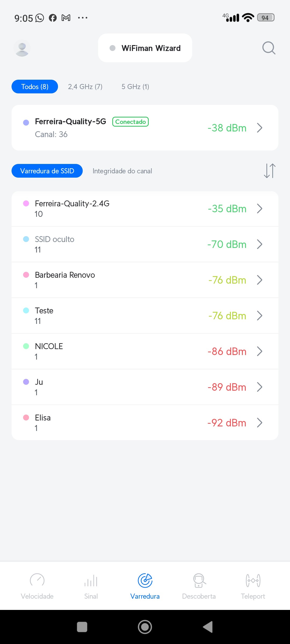290x644 pixels.
Task: Tap the sort arrows icon
Action: 270,171
